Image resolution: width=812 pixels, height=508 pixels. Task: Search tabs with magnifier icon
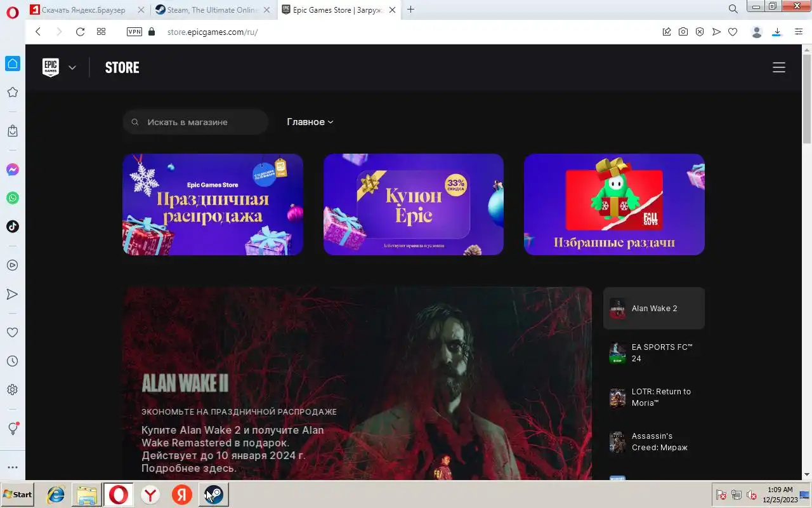733,9
